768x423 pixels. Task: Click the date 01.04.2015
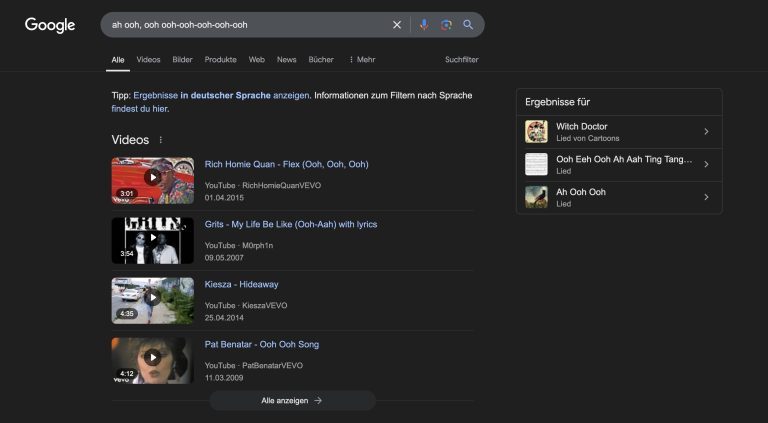(x=224, y=198)
